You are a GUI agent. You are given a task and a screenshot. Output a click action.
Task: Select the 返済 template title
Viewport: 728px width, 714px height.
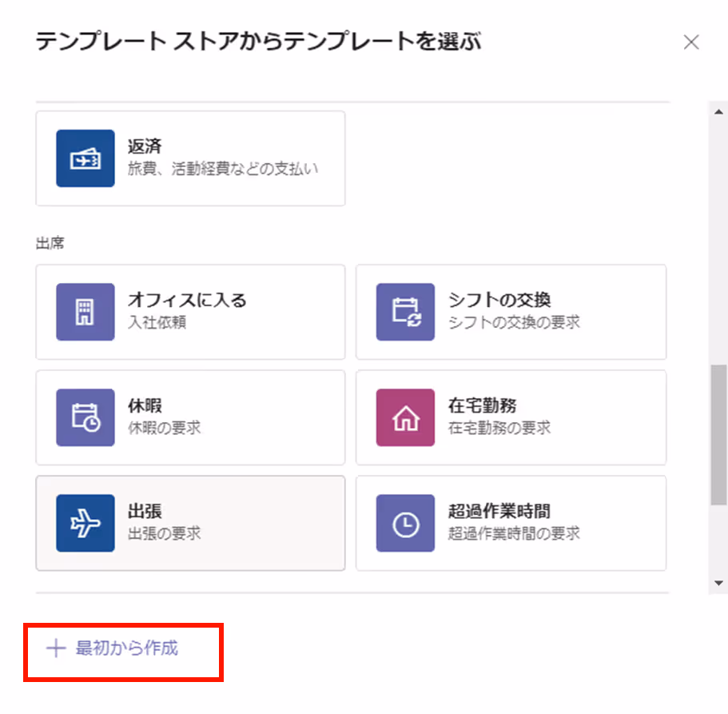[x=145, y=146]
